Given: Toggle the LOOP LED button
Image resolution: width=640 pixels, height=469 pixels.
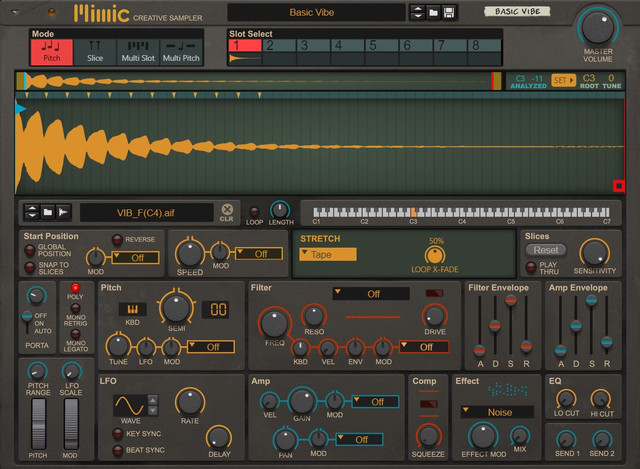Looking at the screenshot, I should point(254,211).
